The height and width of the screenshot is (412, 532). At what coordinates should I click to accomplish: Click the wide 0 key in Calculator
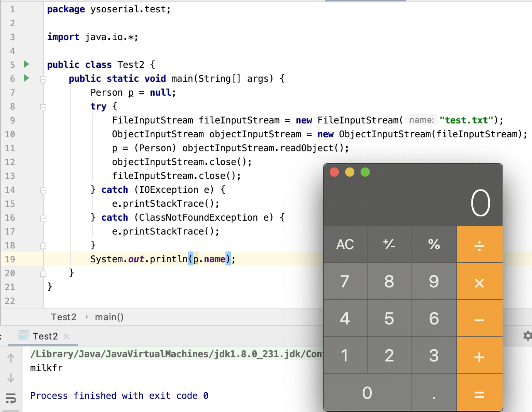tap(368, 393)
